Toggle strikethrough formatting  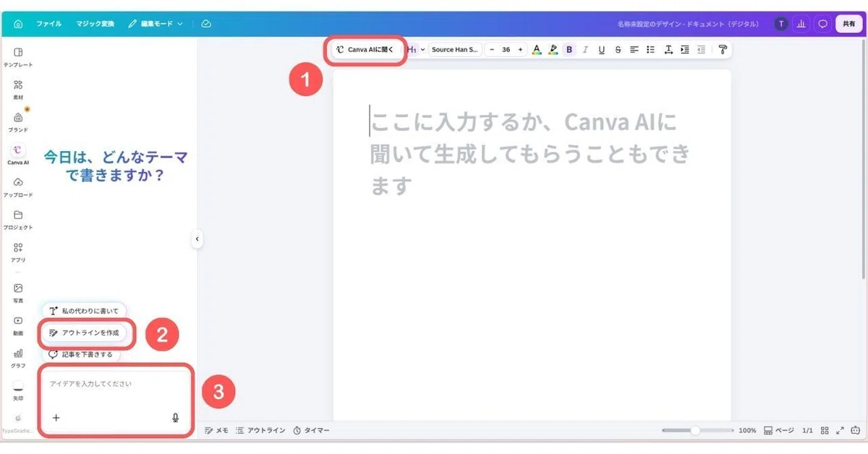[618, 50]
